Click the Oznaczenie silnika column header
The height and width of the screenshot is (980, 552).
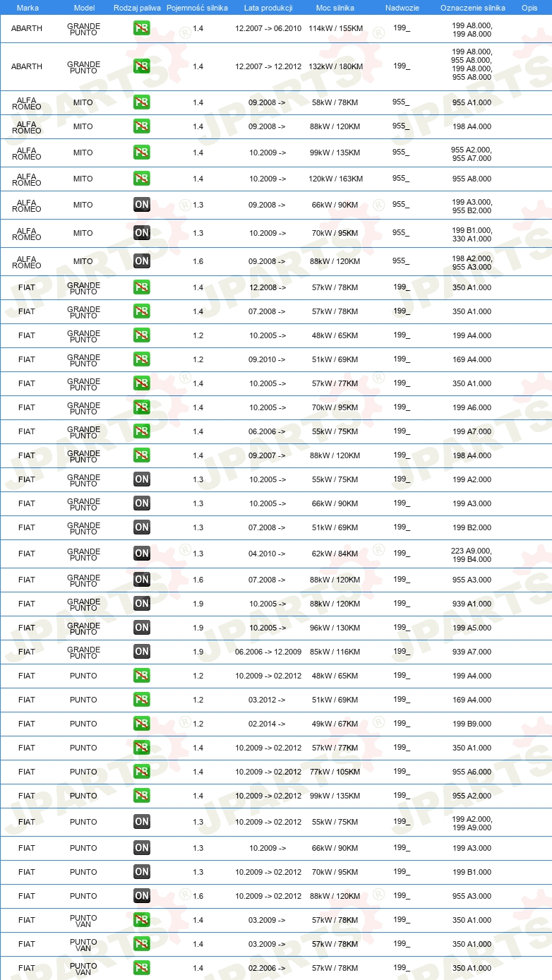tap(472, 8)
